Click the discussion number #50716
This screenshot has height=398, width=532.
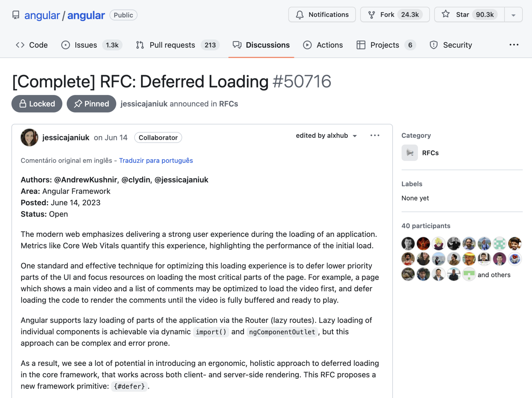pyautogui.click(x=302, y=81)
